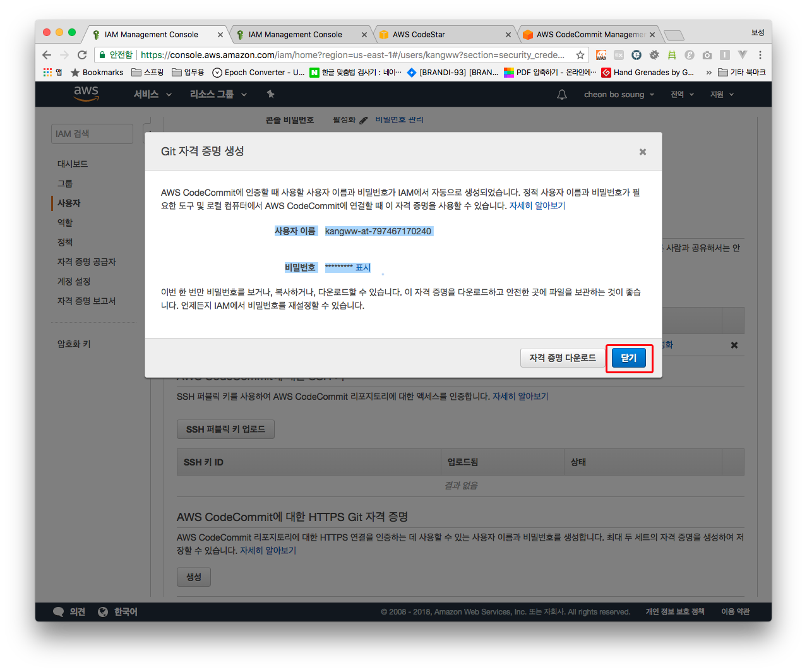This screenshot has width=807, height=672.
Task: Open the Chrome three-dot menu
Action: tap(760, 55)
